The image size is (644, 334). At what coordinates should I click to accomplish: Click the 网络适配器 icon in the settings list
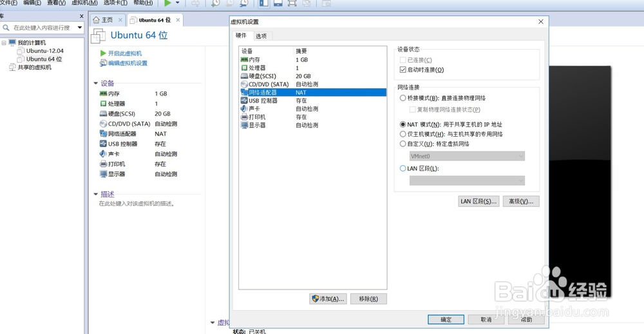[x=244, y=93]
